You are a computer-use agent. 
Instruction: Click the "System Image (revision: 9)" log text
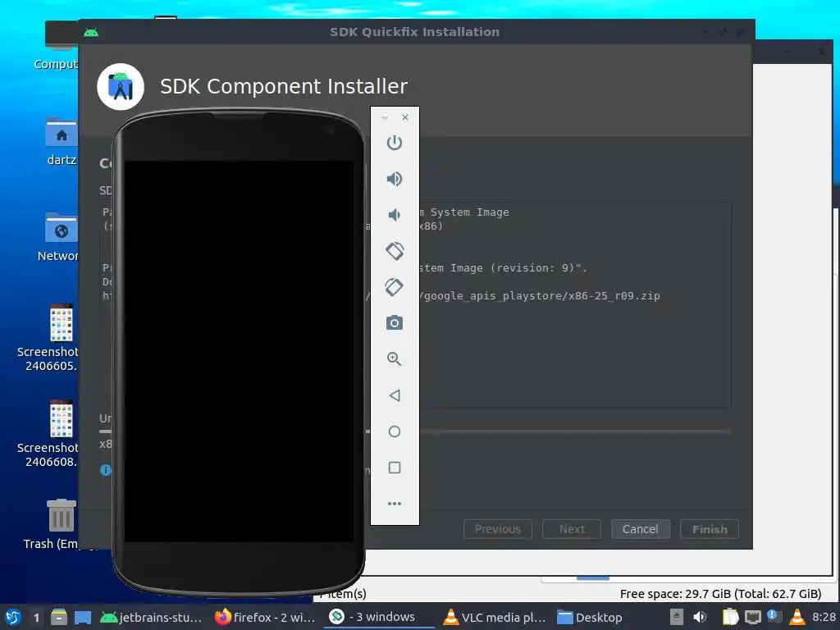[x=503, y=268]
